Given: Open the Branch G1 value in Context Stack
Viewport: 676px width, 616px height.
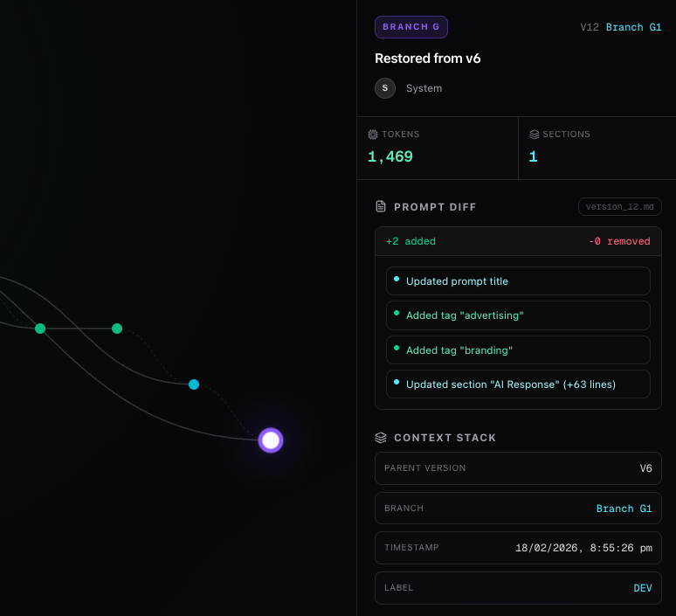Looking at the screenshot, I should (624, 509).
